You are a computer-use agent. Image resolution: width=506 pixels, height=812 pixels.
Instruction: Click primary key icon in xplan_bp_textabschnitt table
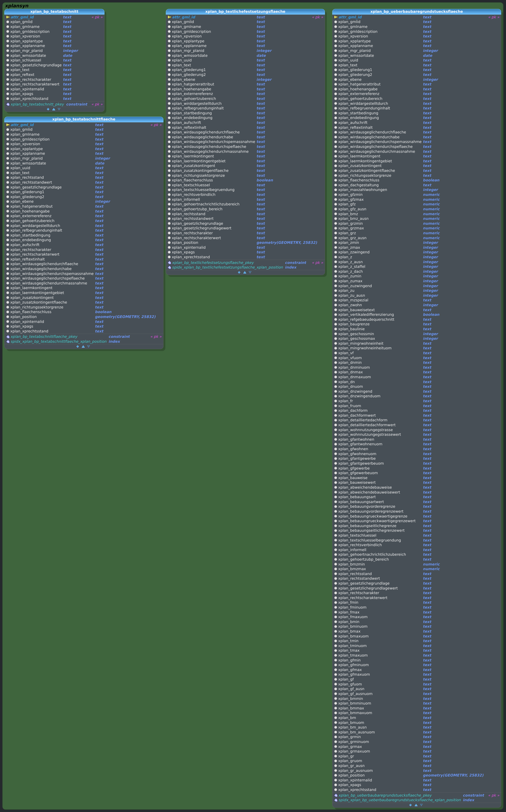[x=8, y=17]
